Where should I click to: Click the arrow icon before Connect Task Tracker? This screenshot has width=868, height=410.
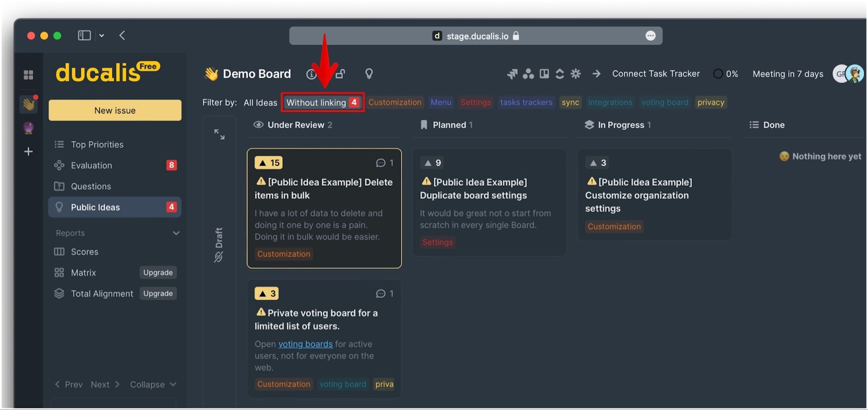[x=596, y=74]
